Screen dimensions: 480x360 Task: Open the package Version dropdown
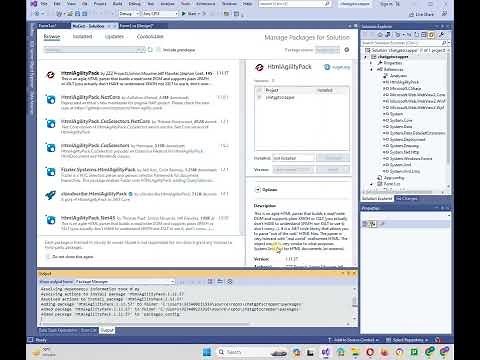(293, 170)
